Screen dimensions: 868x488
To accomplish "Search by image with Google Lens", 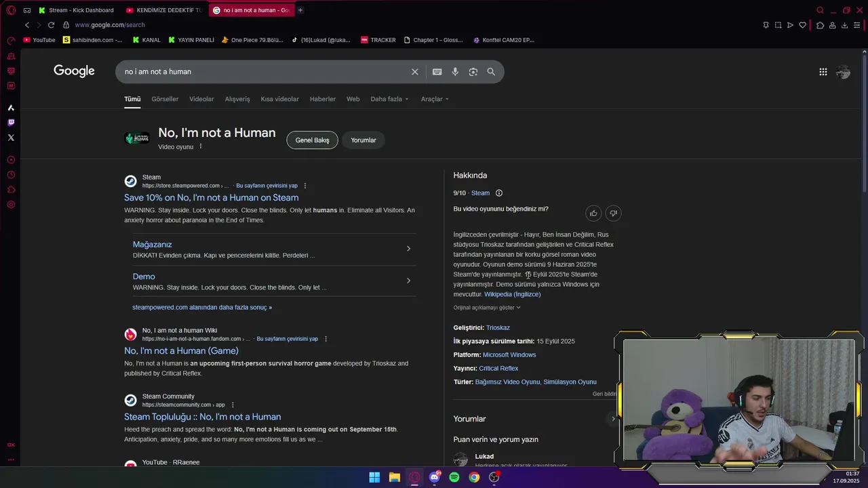I will click(473, 72).
